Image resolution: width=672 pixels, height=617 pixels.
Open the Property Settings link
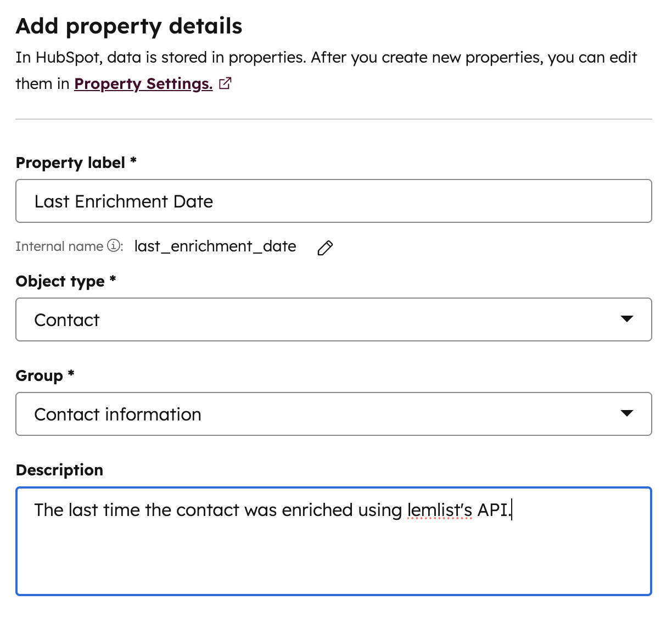click(x=143, y=83)
